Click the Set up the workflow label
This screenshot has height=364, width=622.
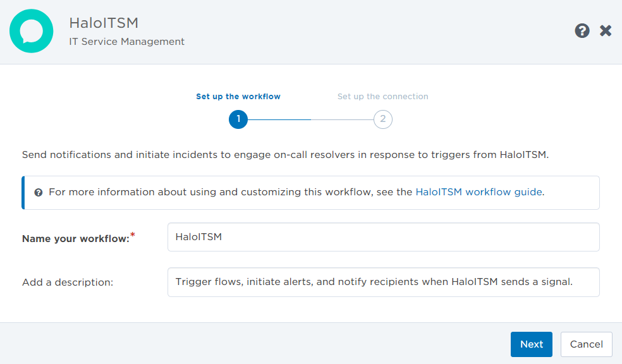tap(238, 96)
